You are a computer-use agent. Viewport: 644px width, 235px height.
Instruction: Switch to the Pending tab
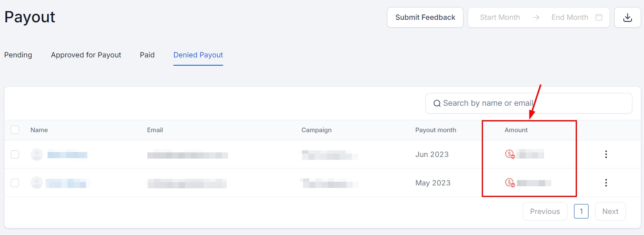(18, 55)
